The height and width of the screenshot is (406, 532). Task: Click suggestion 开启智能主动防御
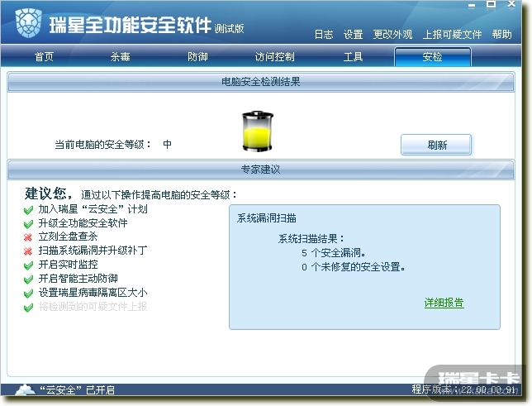pos(78,279)
